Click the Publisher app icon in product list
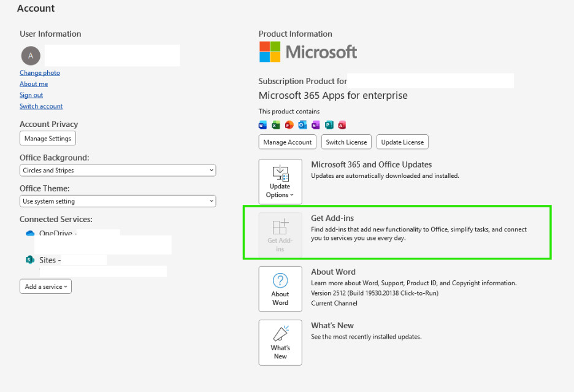This screenshot has width=574, height=392. click(x=329, y=125)
